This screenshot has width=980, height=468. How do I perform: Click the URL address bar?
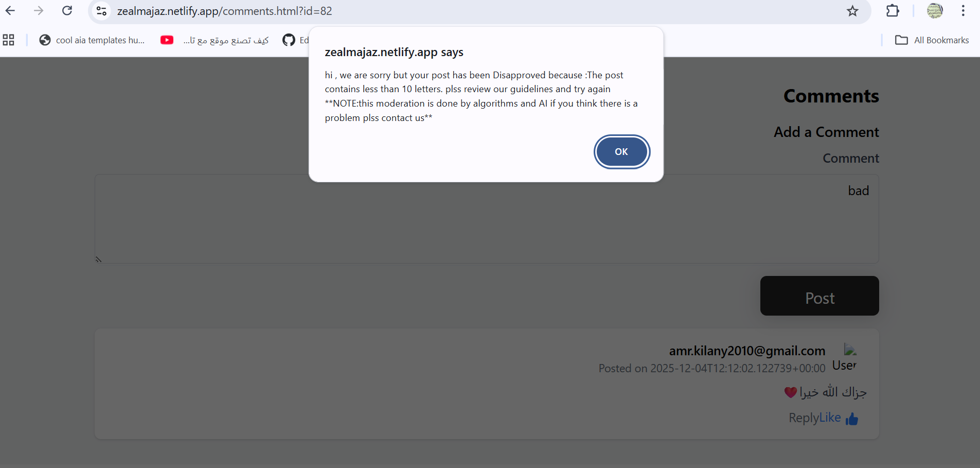[x=463, y=11]
